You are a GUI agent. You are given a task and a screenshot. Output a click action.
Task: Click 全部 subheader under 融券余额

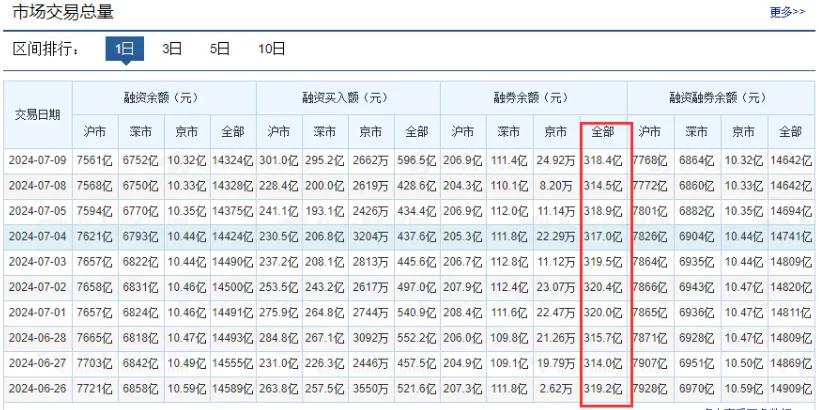(603, 132)
